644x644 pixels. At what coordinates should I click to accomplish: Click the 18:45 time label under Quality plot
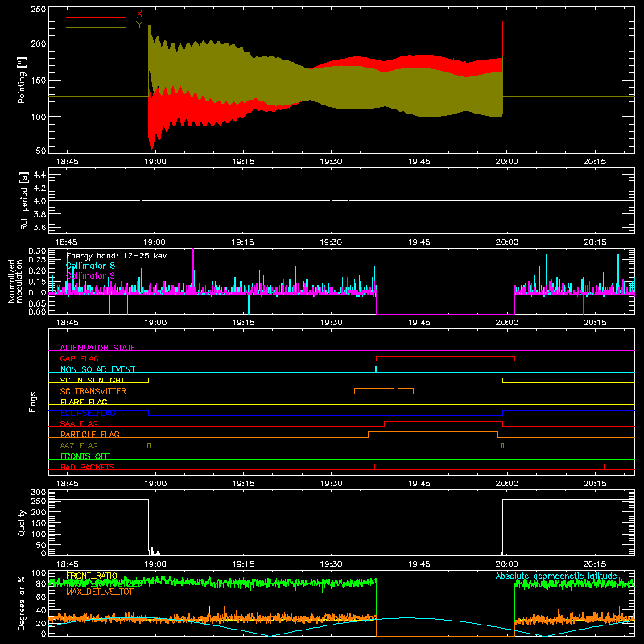[67, 564]
